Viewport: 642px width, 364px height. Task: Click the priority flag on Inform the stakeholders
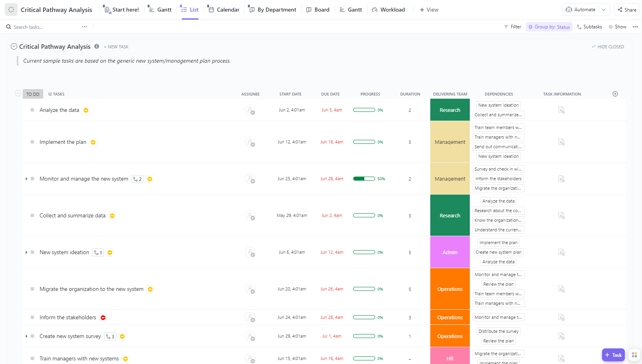103,318
